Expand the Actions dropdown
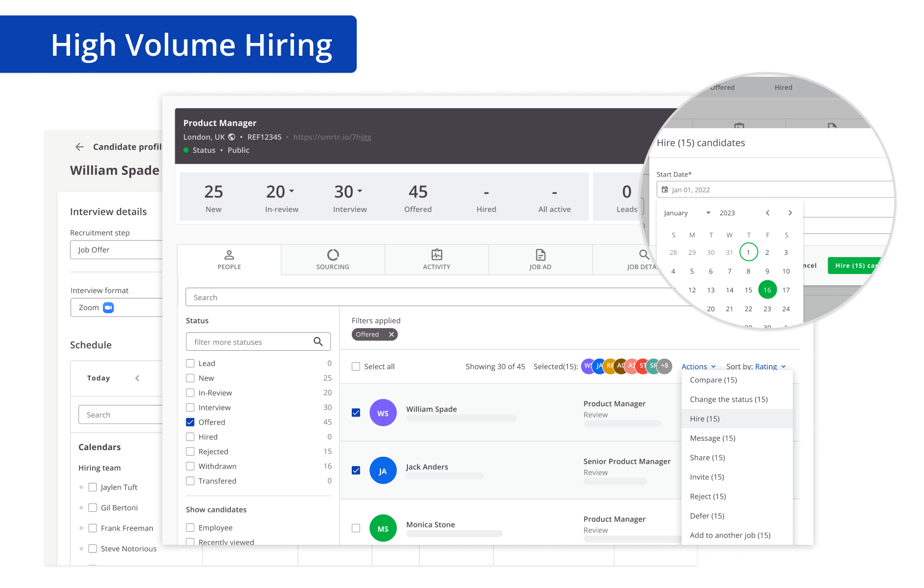 [698, 367]
